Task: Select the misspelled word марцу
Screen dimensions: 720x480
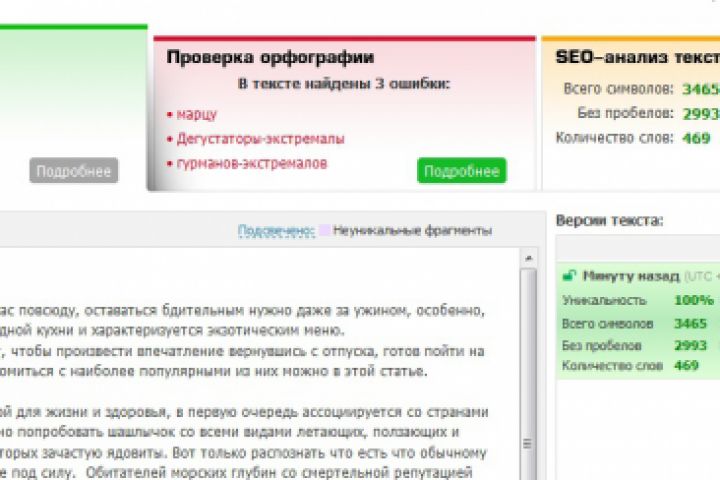Action: 197,114
